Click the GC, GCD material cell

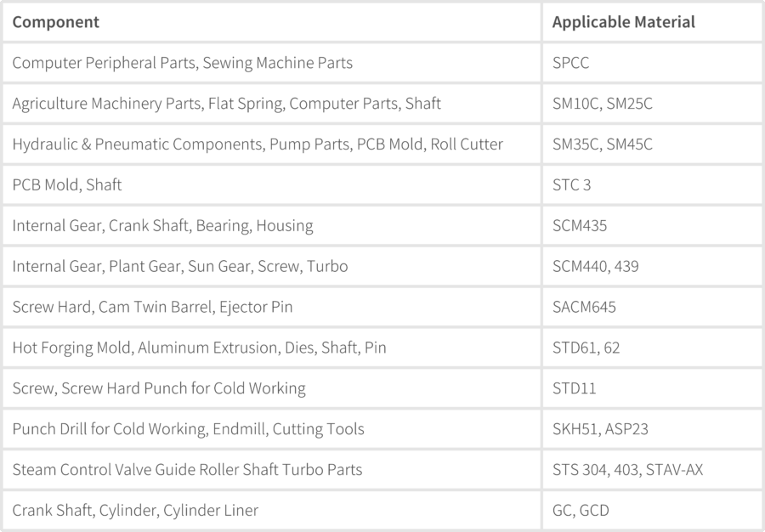coord(652,510)
